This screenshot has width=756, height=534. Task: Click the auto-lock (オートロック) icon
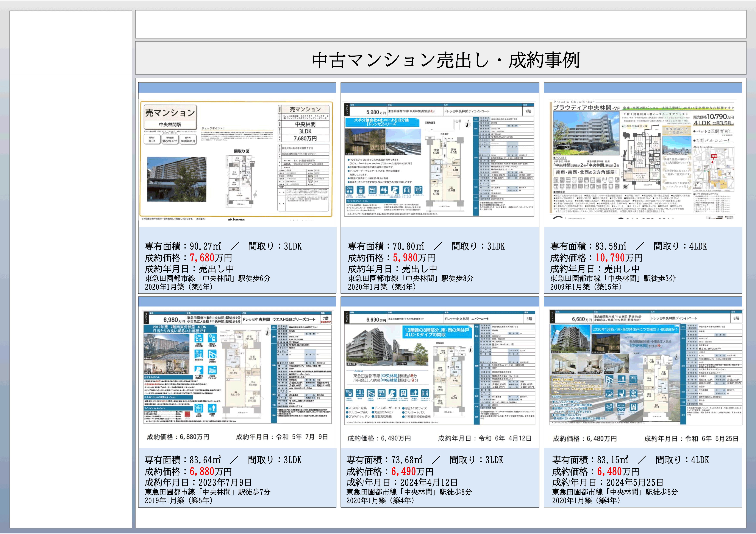pos(373,190)
